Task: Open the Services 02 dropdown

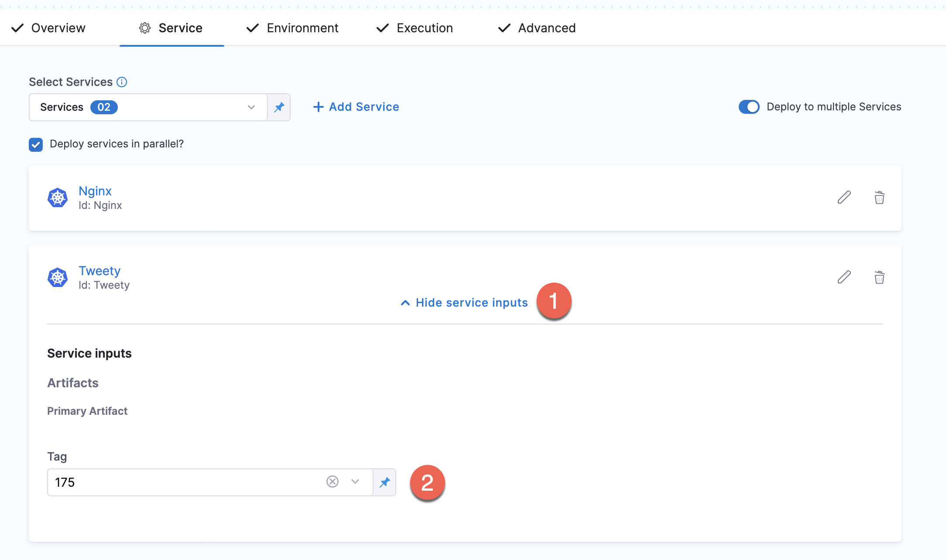Action: coord(148,107)
